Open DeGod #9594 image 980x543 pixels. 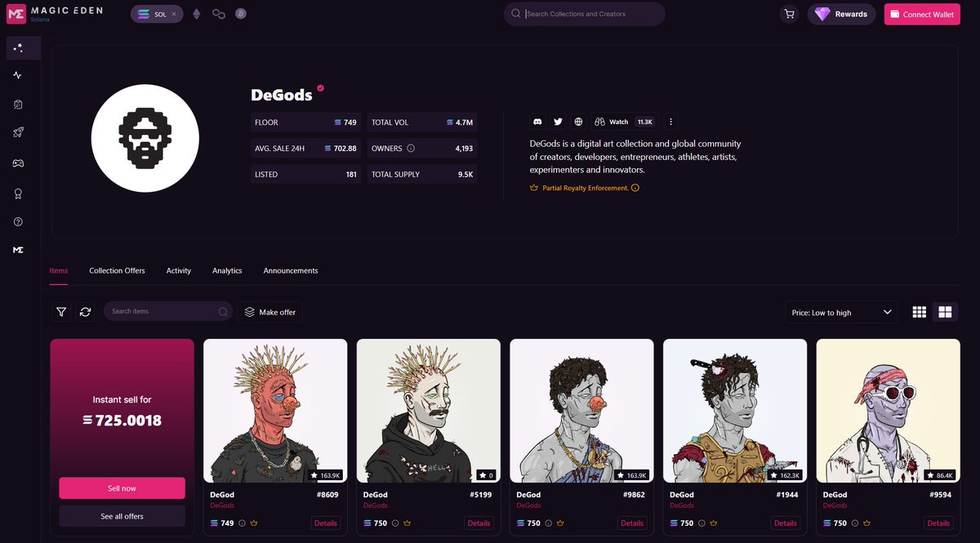click(x=889, y=411)
